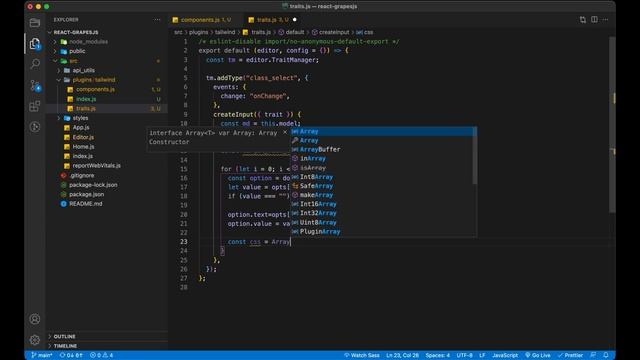Click LF end of line entry
The height and width of the screenshot is (360, 640).
482,355
